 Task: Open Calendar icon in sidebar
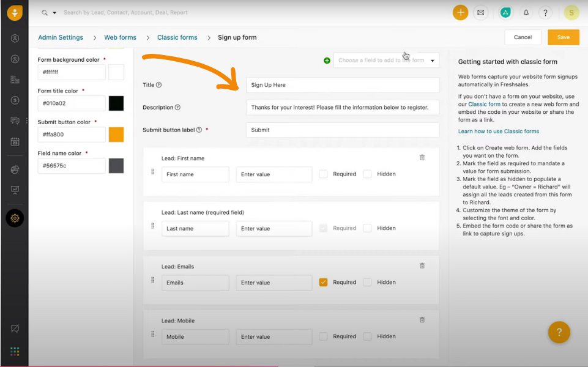pyautogui.click(x=15, y=142)
